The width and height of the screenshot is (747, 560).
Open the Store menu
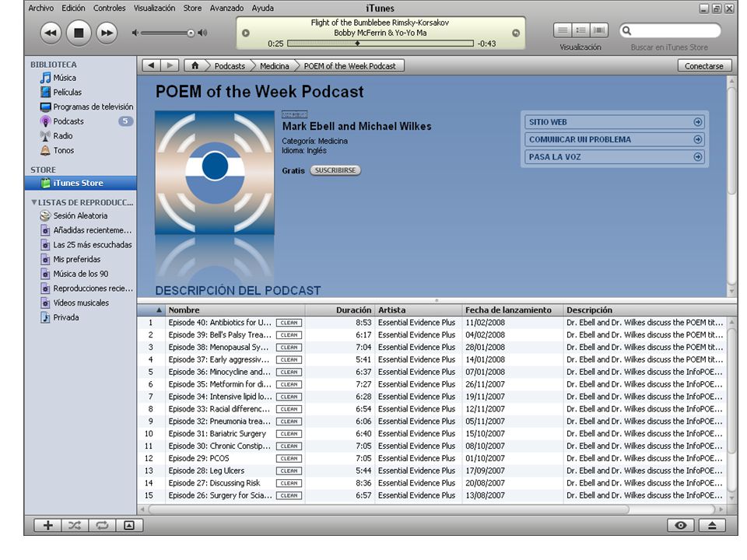click(x=192, y=8)
